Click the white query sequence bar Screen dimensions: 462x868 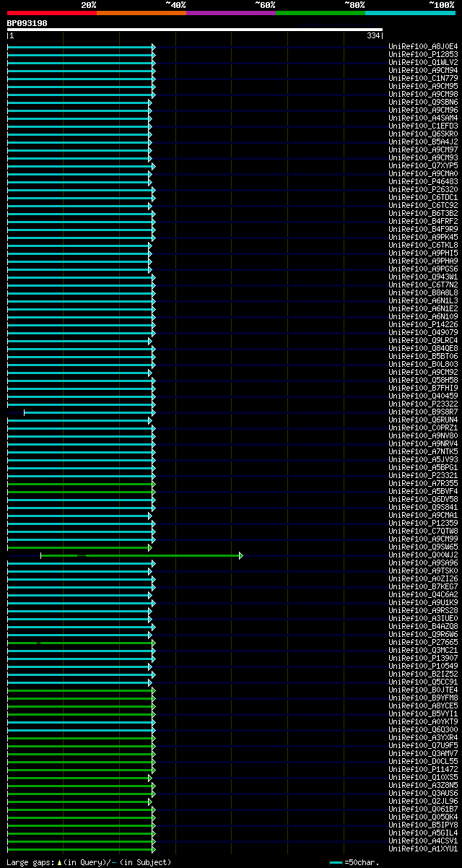point(195,30)
